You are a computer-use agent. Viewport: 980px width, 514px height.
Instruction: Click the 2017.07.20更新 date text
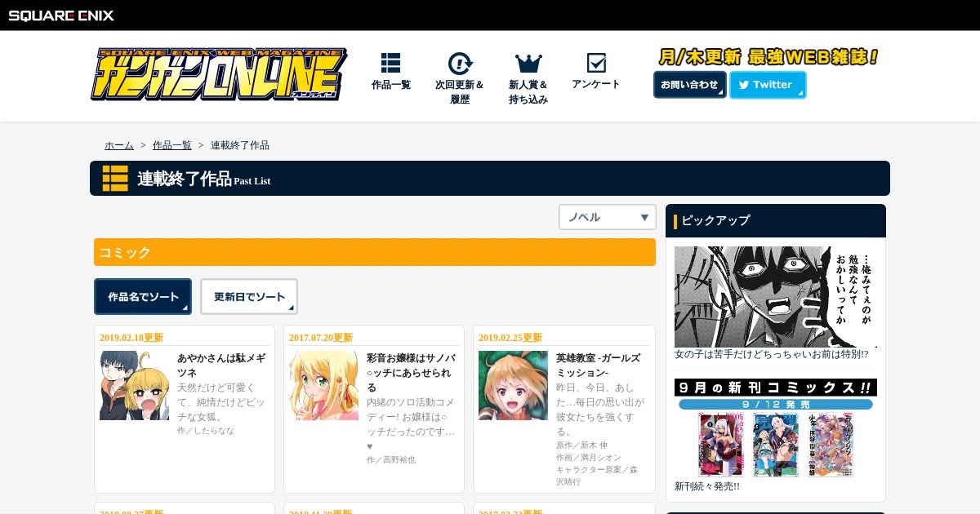coord(321,338)
